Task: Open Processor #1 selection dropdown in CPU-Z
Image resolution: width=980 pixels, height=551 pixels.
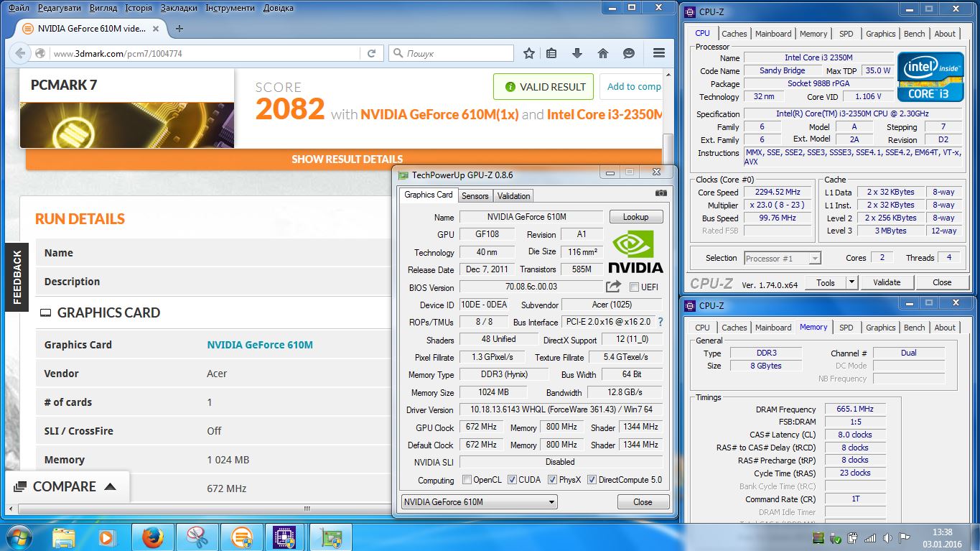Action: (x=782, y=258)
